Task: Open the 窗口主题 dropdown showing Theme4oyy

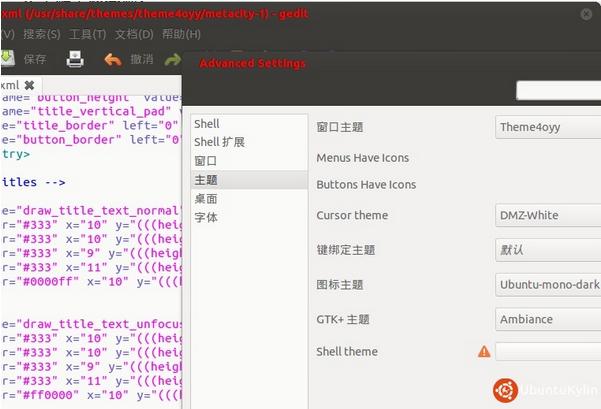Action: 548,127
